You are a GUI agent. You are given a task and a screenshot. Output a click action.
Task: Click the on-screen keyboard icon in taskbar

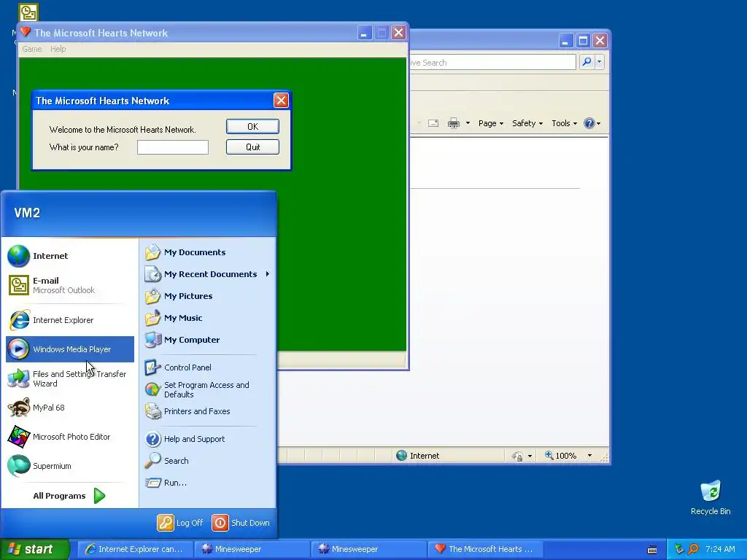(652, 550)
